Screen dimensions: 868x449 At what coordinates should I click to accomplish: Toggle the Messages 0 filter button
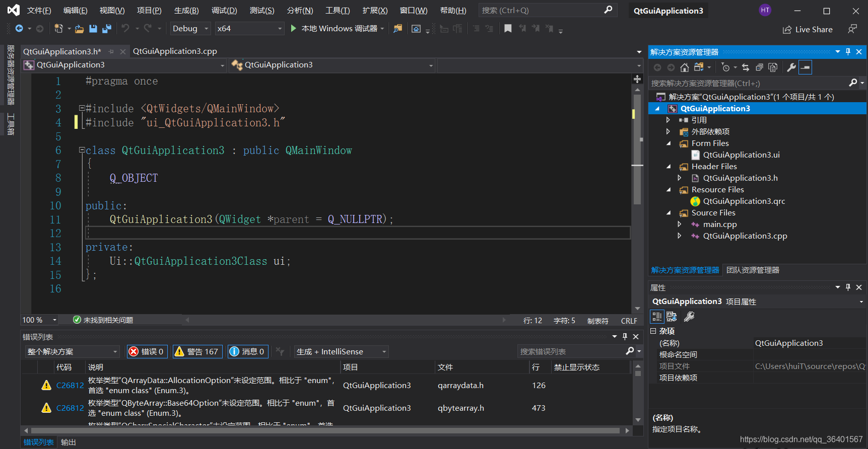[248, 351]
